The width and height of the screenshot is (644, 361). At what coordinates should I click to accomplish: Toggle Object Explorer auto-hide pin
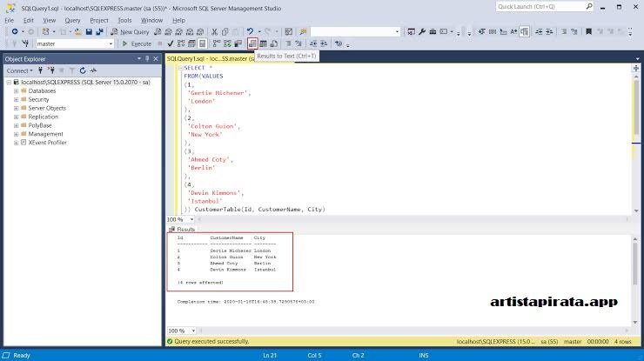147,59
